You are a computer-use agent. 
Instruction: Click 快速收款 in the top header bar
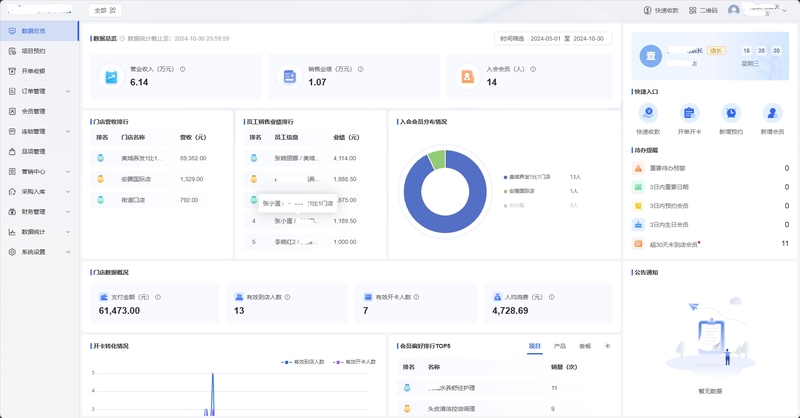pyautogui.click(x=661, y=10)
